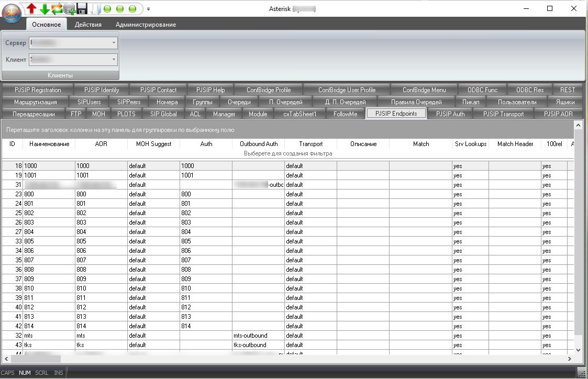Open the PJSIP Registration tab
588x379 pixels.
38,90
